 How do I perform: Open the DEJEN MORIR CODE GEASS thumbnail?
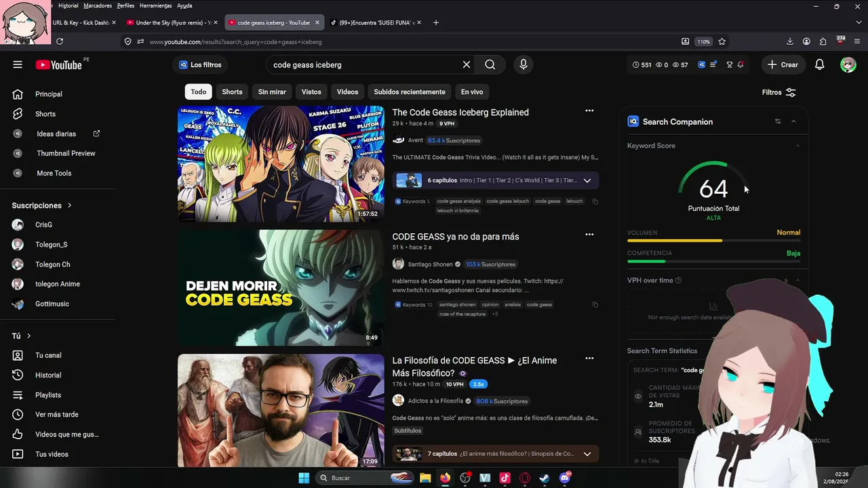click(281, 288)
